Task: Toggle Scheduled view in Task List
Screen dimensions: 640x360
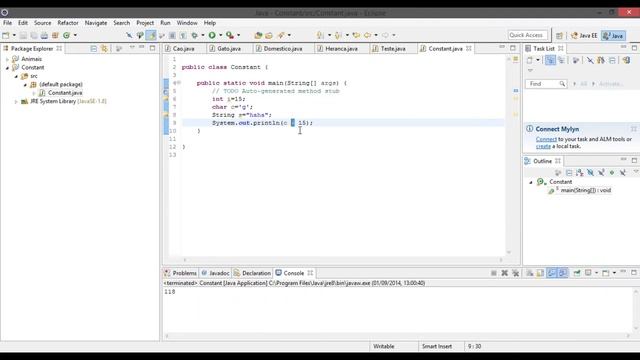Action: [561, 60]
